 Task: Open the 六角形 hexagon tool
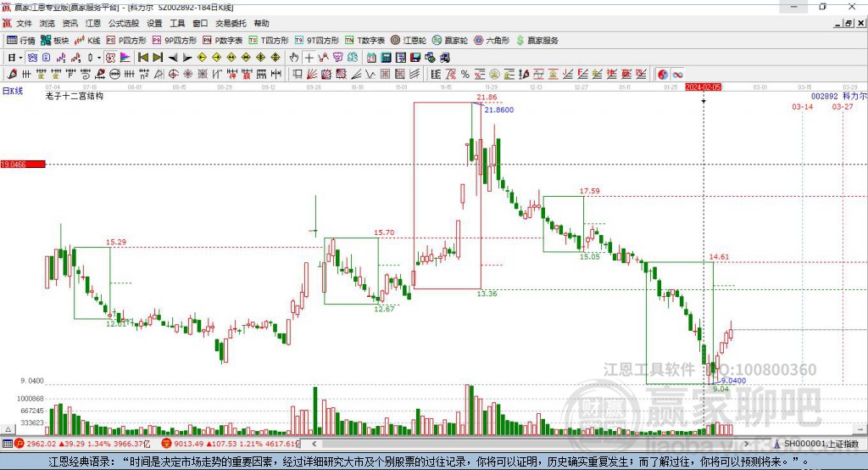pos(492,41)
